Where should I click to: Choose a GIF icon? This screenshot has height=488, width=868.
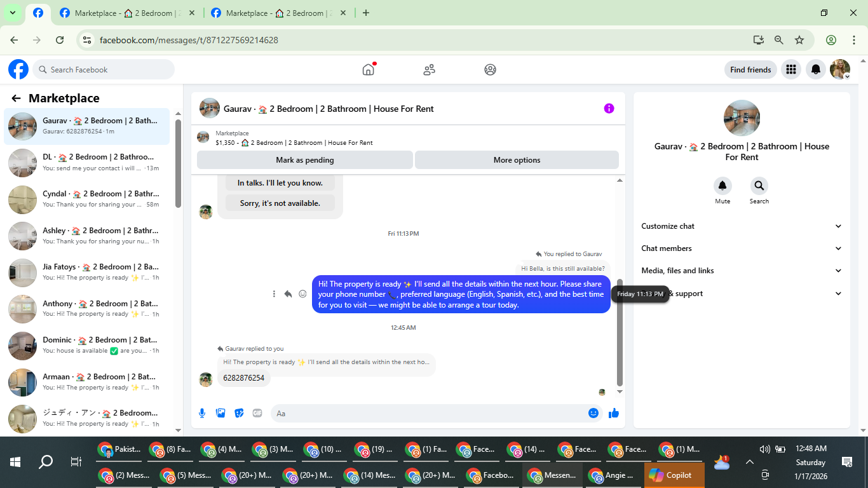tap(257, 413)
